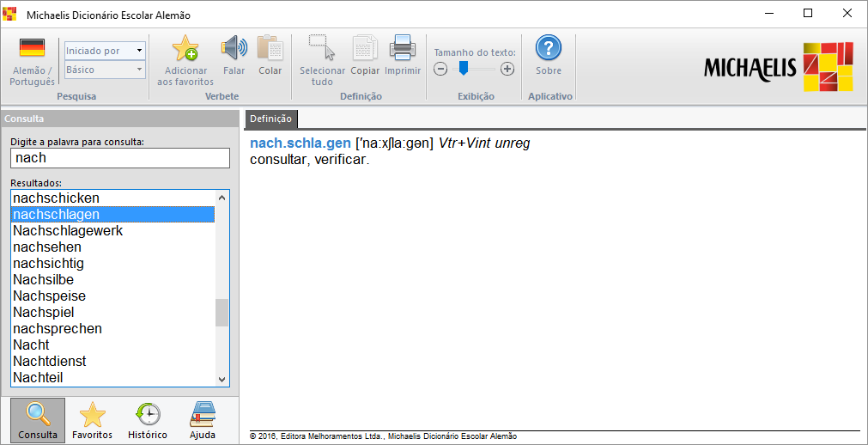
Task: Select 'nachschlagen' in the results
Action: [113, 214]
